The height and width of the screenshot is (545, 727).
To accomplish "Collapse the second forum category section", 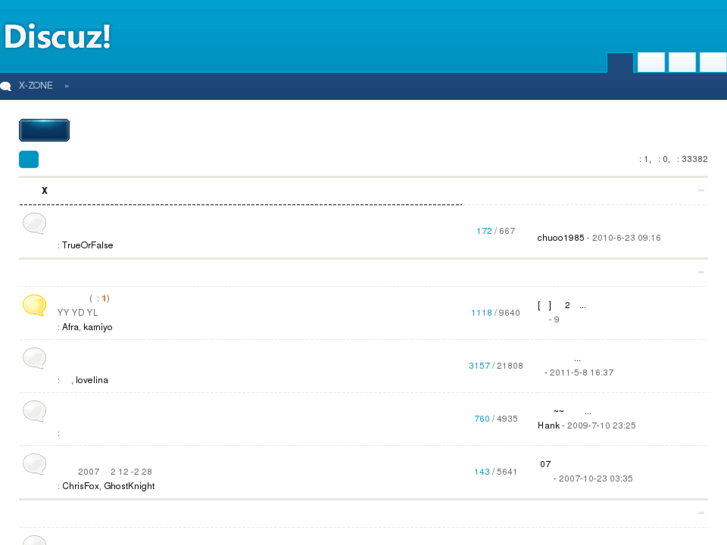I will pyautogui.click(x=701, y=272).
